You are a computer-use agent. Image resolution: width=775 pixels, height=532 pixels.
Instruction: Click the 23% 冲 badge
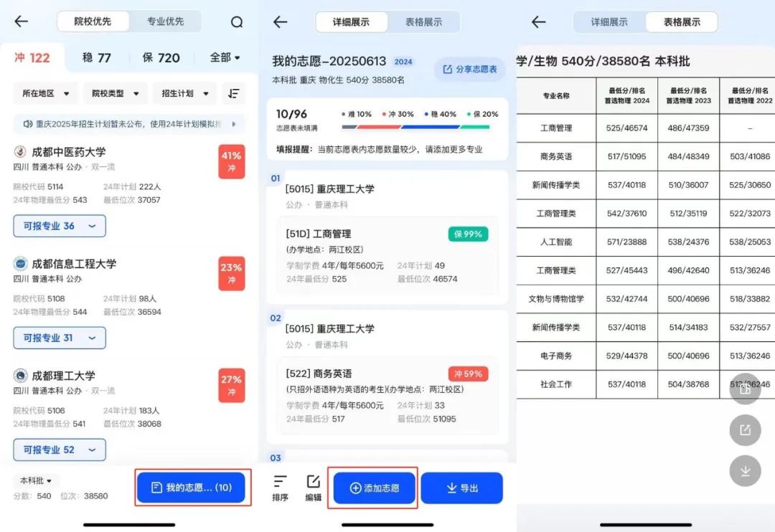pos(231,274)
